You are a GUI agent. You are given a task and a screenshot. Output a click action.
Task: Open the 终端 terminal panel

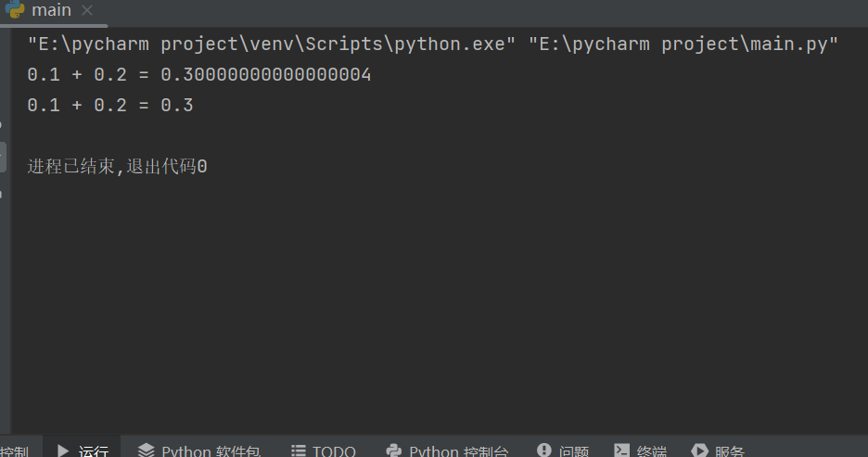tap(651, 451)
